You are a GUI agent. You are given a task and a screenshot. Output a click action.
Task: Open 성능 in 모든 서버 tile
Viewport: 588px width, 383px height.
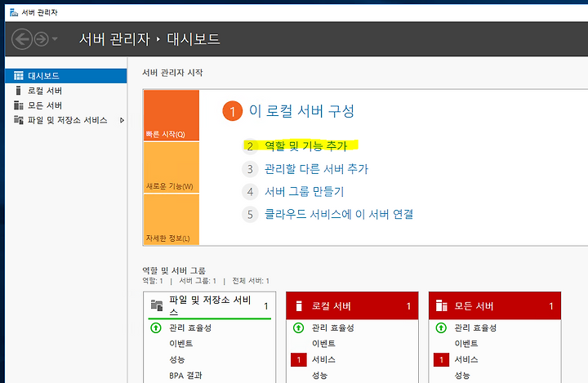point(462,376)
